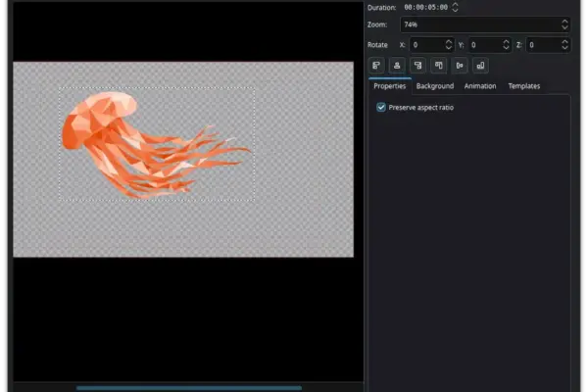Click the Duration timecode field
Image resolution: width=588 pixels, height=392 pixels.
click(x=425, y=7)
